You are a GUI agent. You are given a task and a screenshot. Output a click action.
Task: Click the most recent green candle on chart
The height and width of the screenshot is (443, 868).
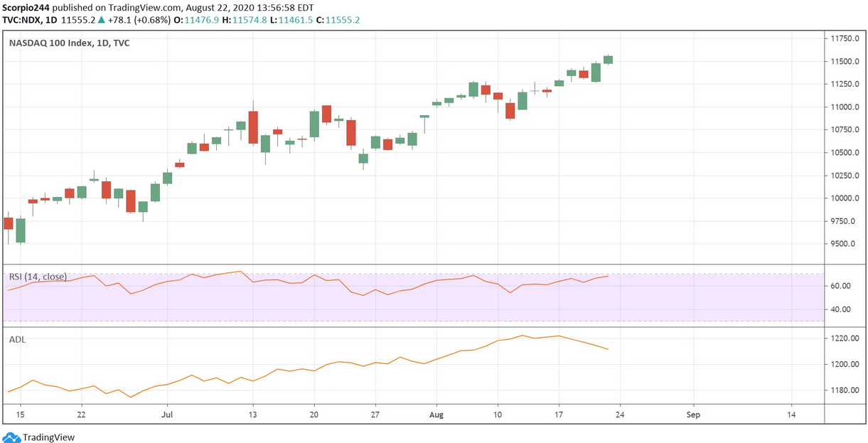point(608,60)
